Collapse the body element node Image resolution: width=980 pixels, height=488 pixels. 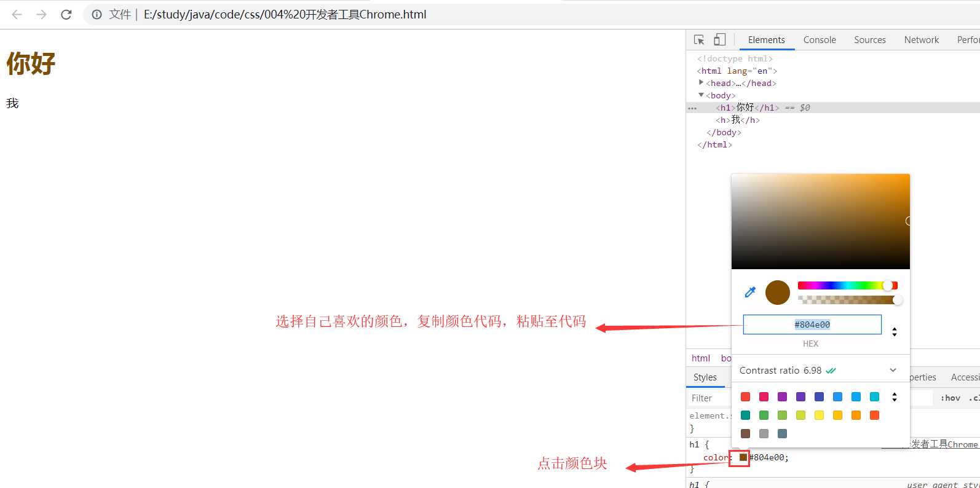click(701, 95)
